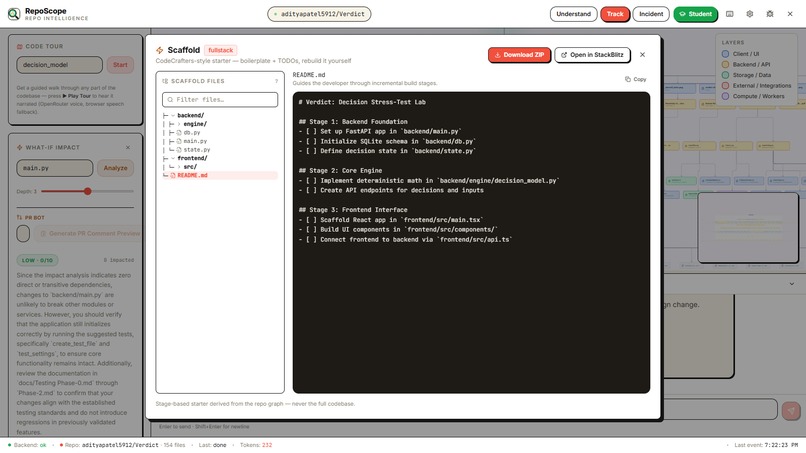Click Last event time in status bar

pos(766,445)
